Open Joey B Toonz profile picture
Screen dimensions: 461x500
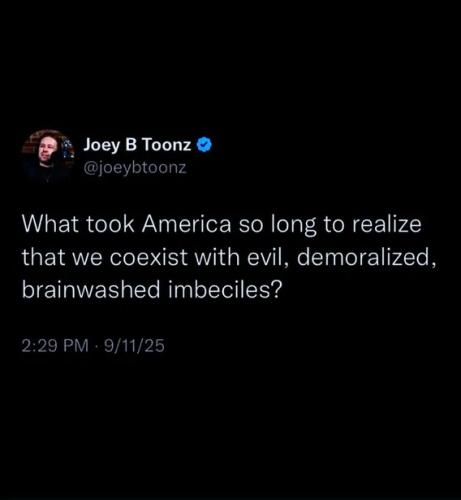[48, 156]
